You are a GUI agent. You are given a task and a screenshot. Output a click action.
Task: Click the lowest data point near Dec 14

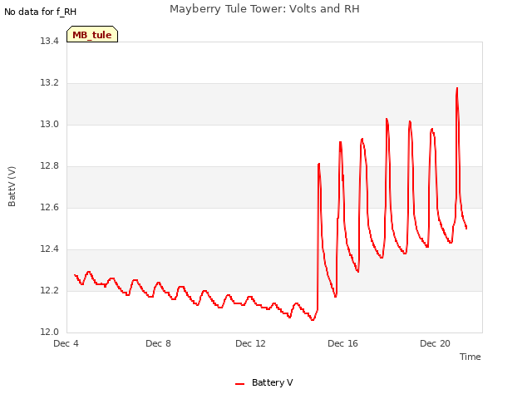313,319
